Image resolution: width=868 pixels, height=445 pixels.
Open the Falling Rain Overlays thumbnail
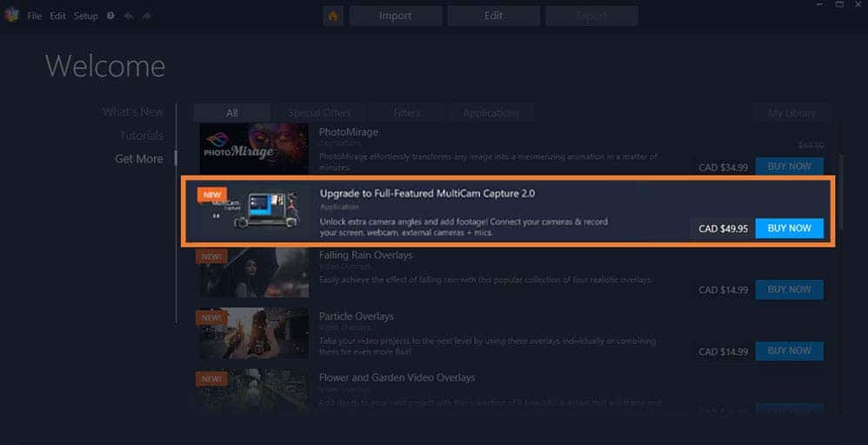pyautogui.click(x=254, y=272)
